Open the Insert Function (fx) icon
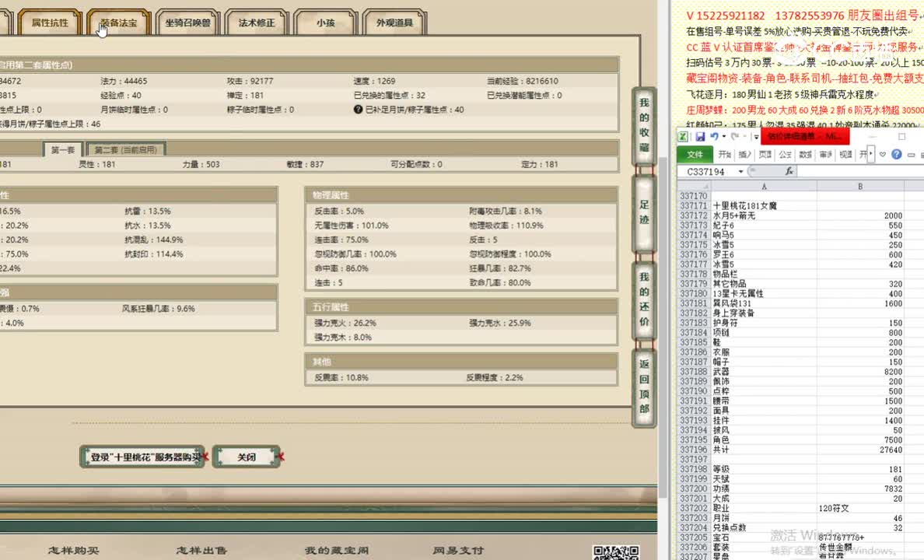Viewport: 924px width, 560px height. [x=790, y=171]
